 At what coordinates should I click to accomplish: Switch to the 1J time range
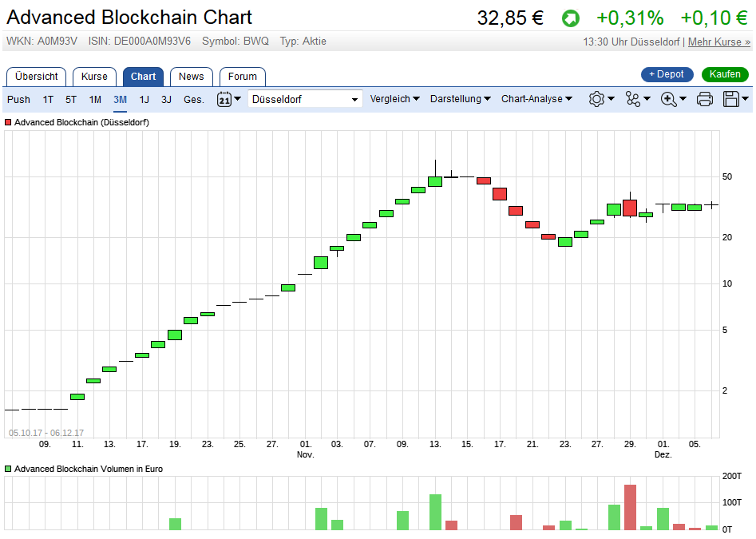(x=144, y=99)
